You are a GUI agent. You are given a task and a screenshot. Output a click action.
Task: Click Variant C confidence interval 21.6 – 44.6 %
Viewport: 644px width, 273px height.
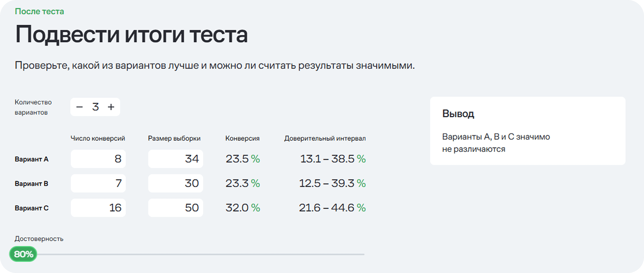pos(332,208)
